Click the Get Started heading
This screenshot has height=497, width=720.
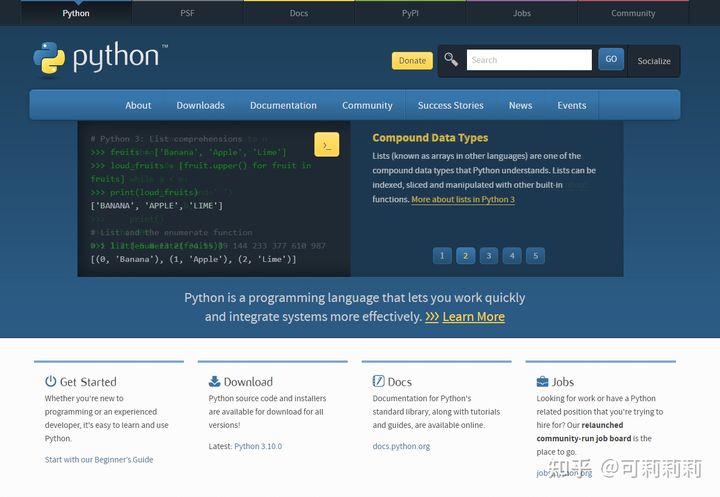pos(88,382)
